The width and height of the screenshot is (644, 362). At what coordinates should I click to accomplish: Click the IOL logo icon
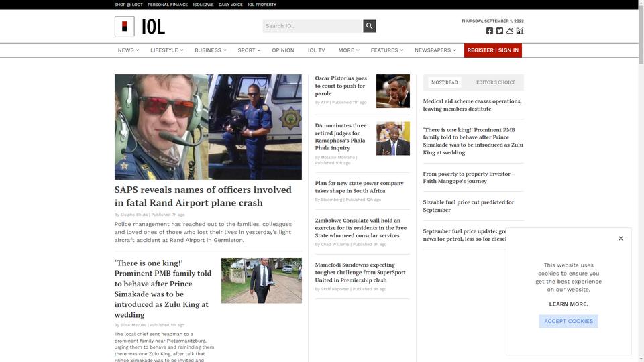point(125,26)
